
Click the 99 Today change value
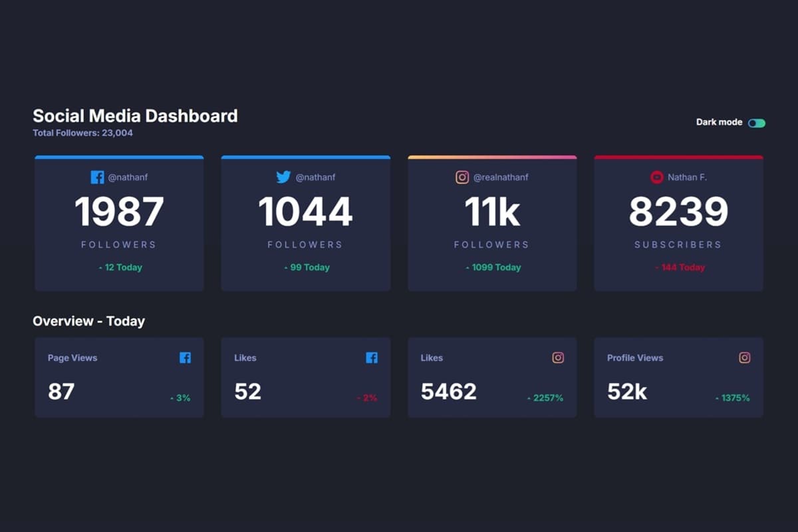tap(306, 267)
